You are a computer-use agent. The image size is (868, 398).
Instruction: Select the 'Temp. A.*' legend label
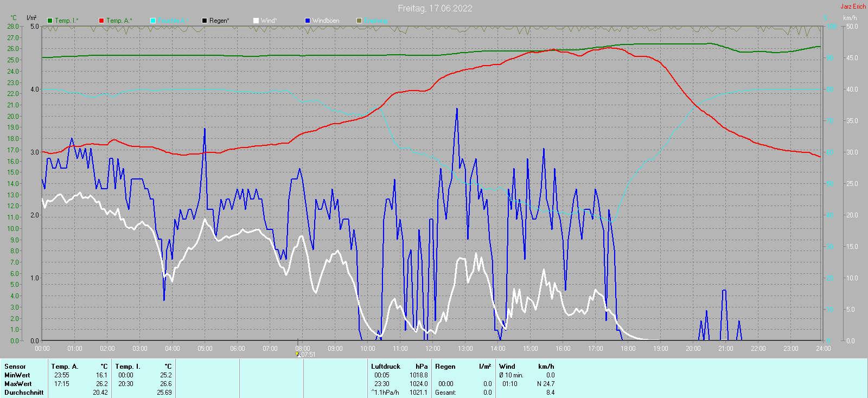[x=119, y=21]
